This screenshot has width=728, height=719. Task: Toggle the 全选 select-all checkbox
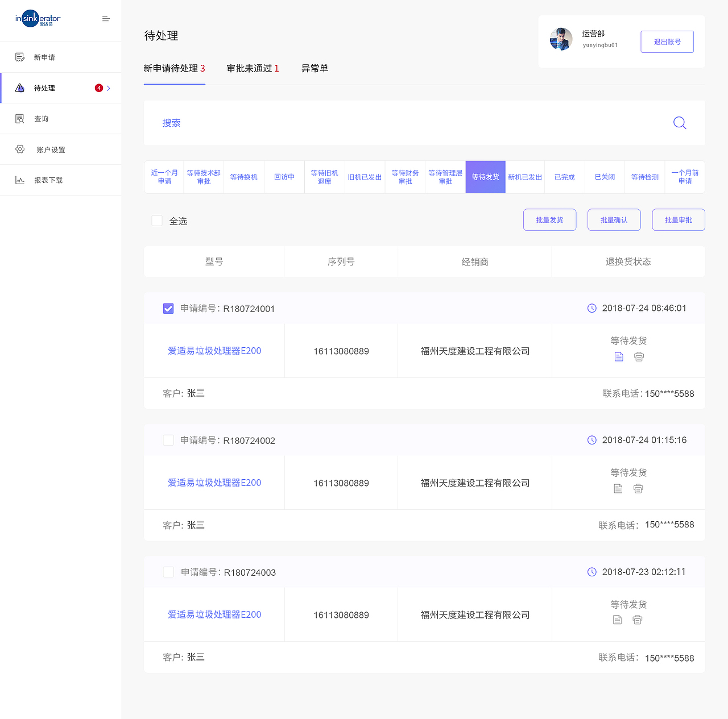click(x=157, y=221)
